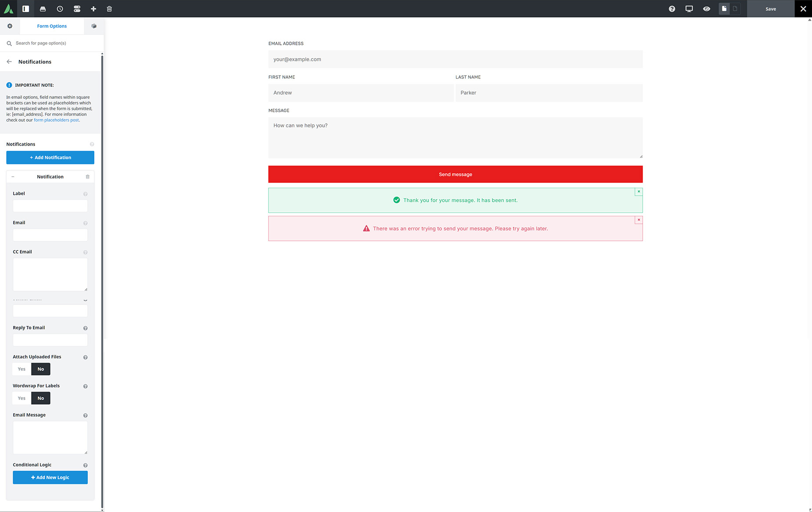
Task: Click help icon for Reply To Email
Action: coord(85,328)
